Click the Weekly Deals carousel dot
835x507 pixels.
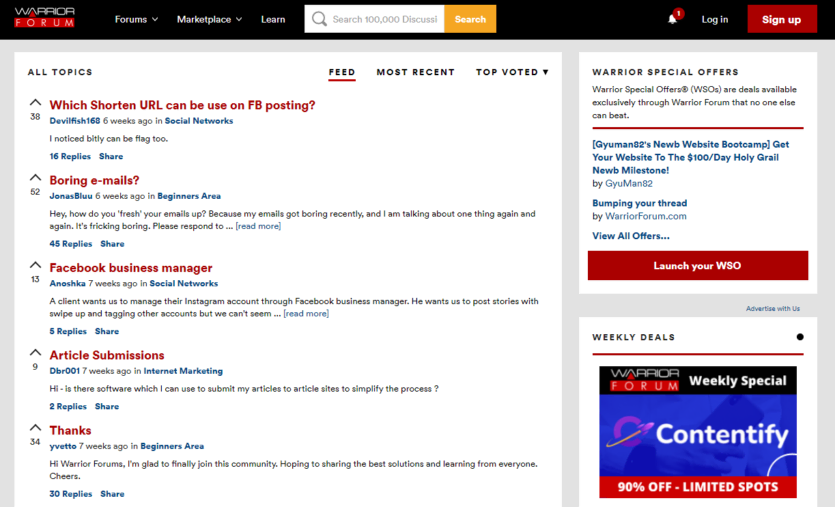click(x=800, y=337)
